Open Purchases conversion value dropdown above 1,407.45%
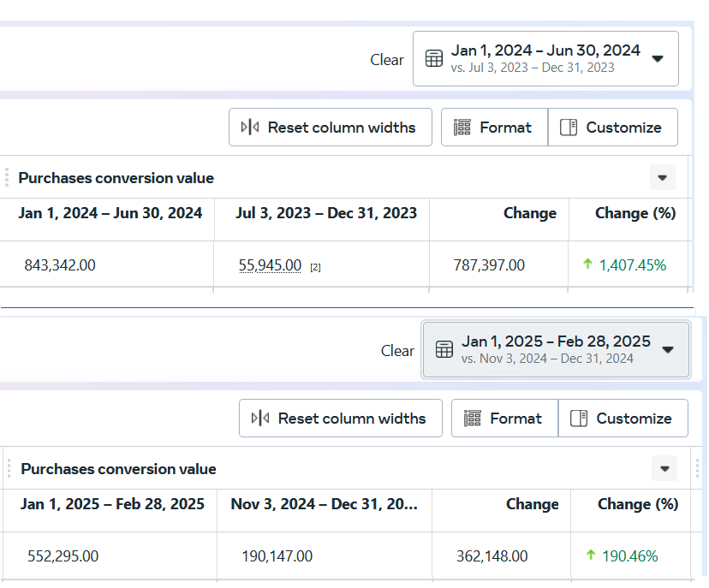This screenshot has width=709, height=588. (x=662, y=178)
